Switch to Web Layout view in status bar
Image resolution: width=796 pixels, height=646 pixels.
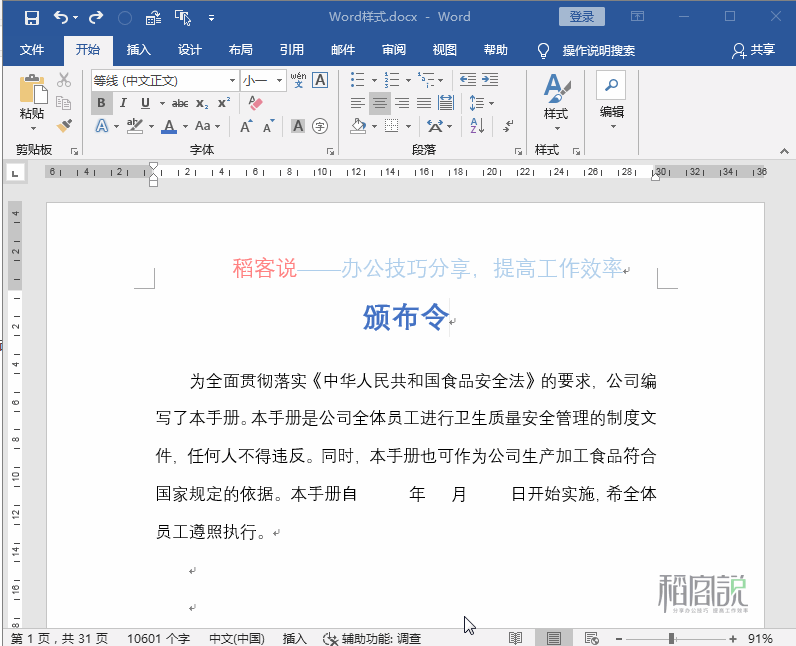tap(591, 638)
